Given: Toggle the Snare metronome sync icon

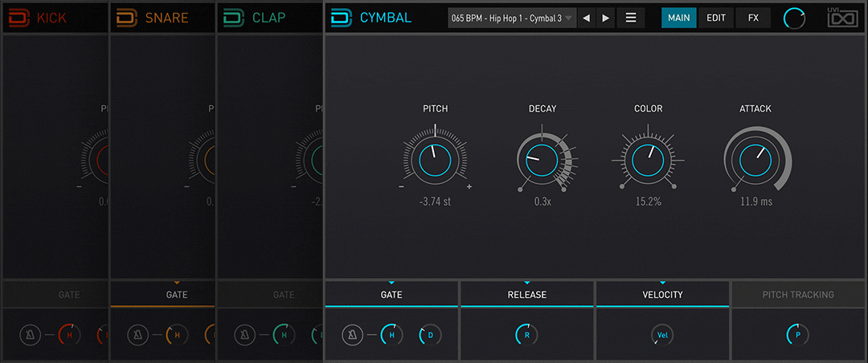Looking at the screenshot, I should click(x=138, y=335).
